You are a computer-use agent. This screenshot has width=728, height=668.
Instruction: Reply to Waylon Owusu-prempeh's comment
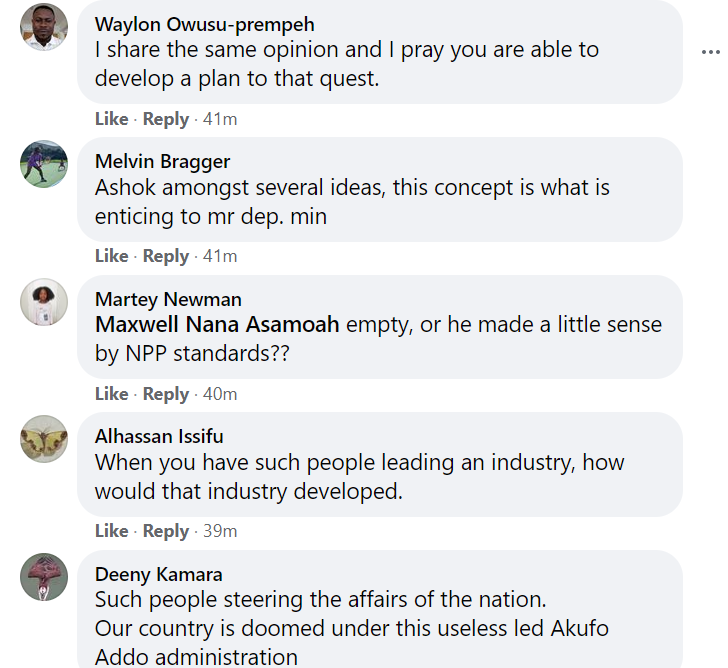[165, 119]
